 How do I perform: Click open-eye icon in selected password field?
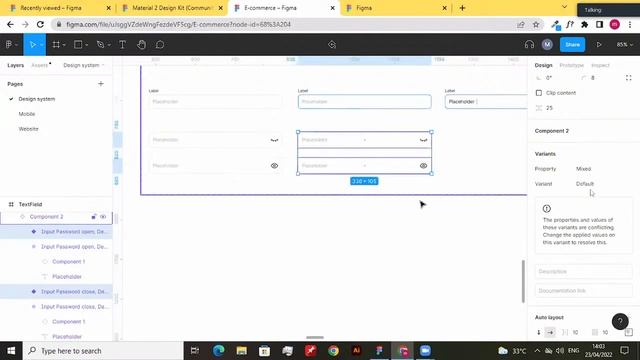pyautogui.click(x=423, y=166)
